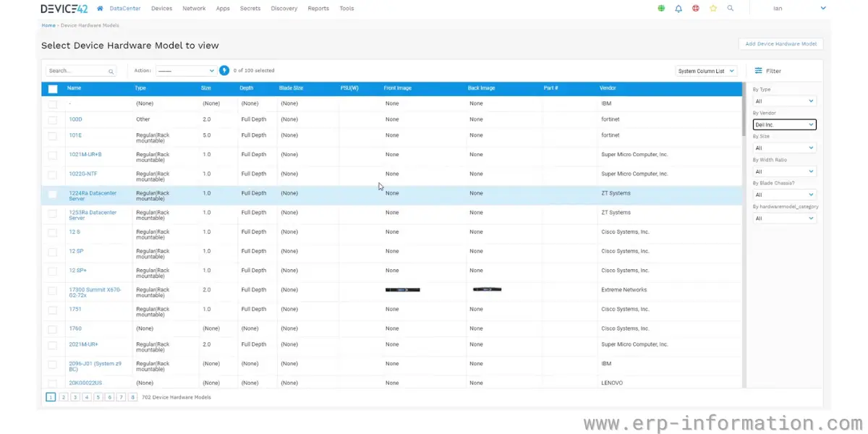868x434 pixels.
Task: Select the checkbox for 1021M-UR+B
Action: click(52, 155)
